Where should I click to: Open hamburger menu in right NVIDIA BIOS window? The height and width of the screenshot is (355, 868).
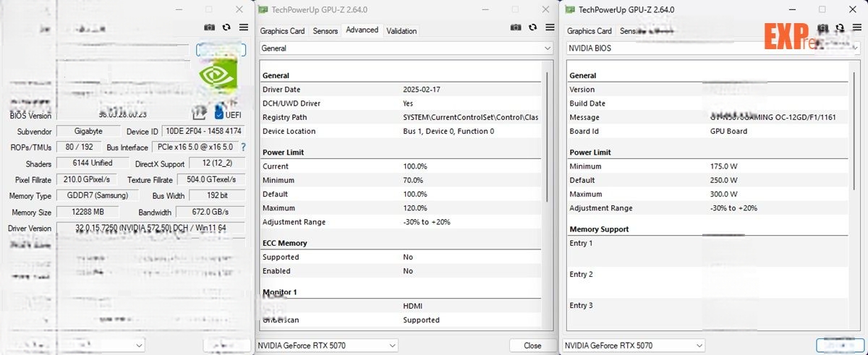point(858,27)
